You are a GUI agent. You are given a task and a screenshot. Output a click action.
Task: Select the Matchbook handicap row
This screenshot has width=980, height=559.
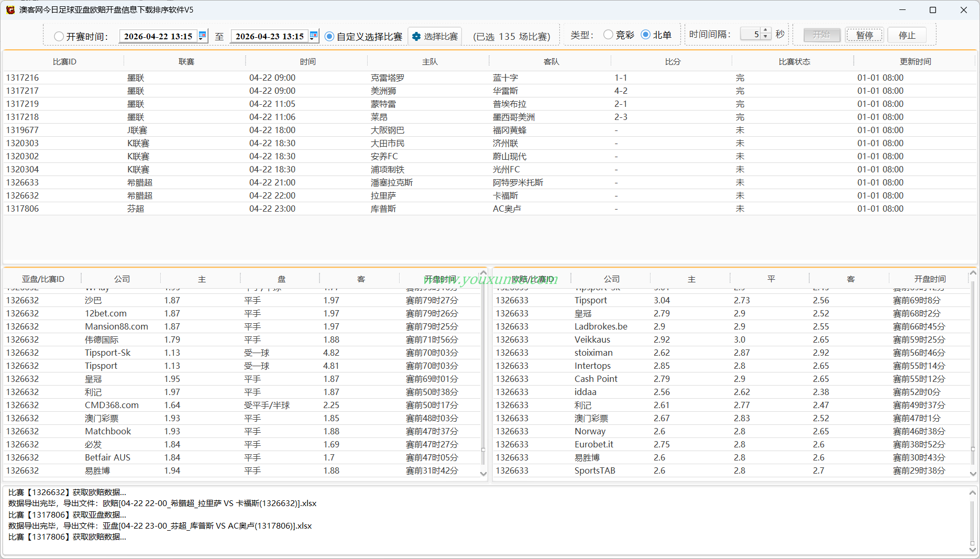[x=242, y=431]
